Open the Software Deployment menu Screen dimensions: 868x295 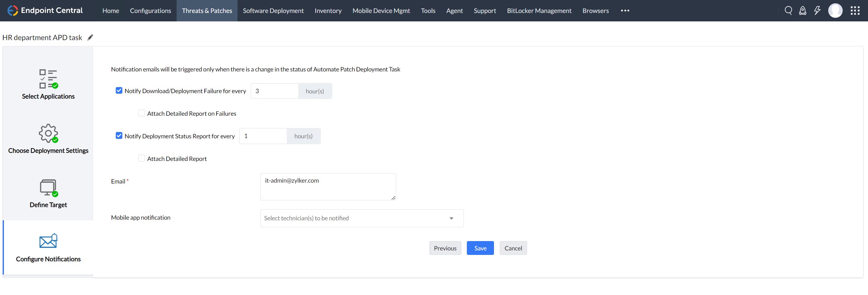click(273, 11)
